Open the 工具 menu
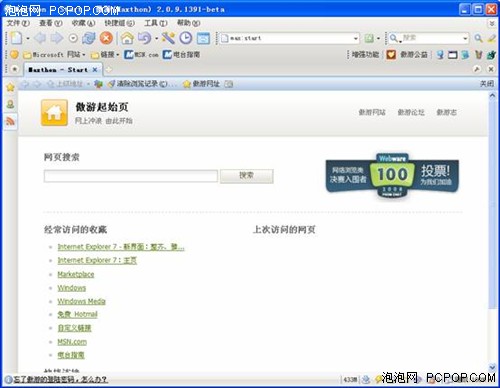 [155, 23]
